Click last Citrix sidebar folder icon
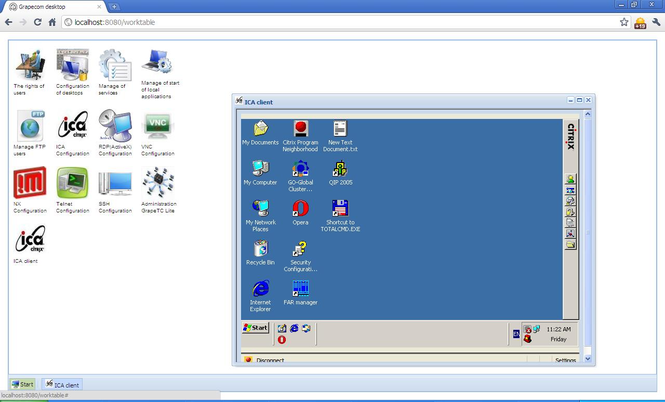The image size is (665, 402). [x=570, y=245]
